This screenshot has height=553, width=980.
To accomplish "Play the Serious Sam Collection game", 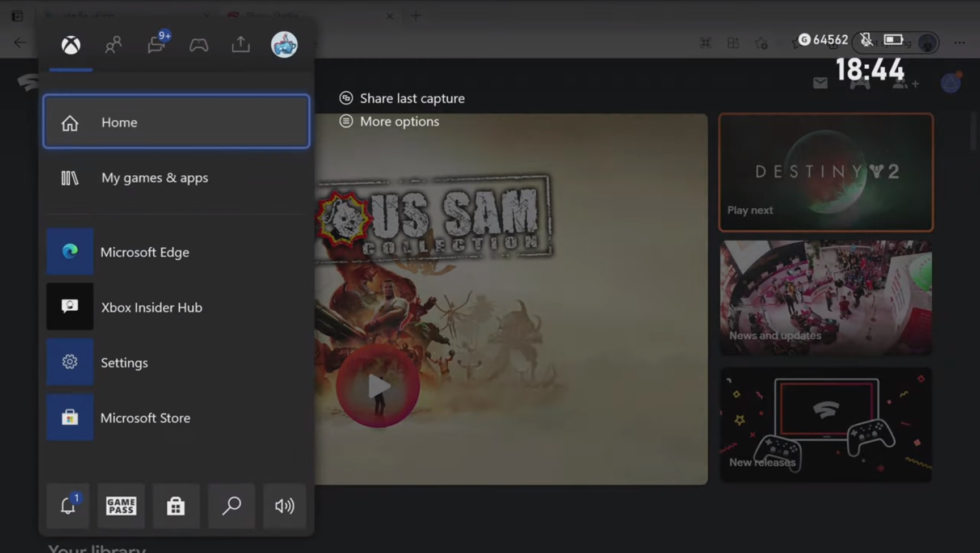I will 378,387.
